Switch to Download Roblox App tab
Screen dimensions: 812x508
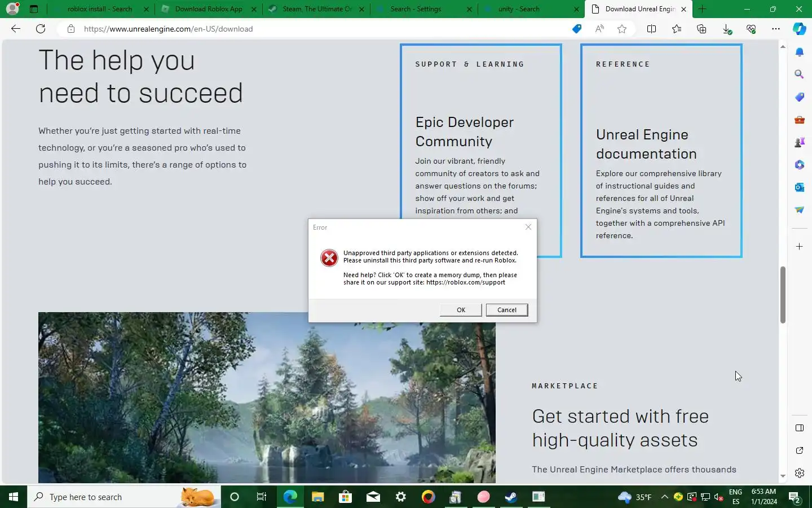tap(209, 9)
